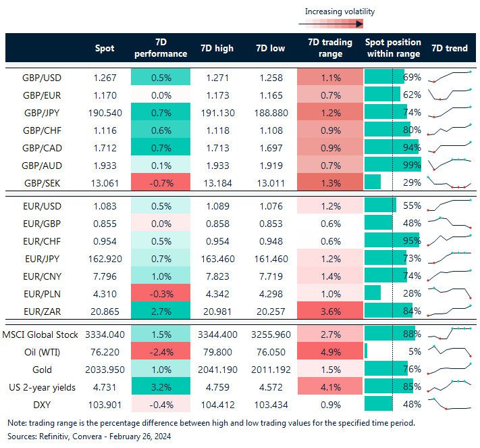Select the 7D performance column header
The height and width of the screenshot is (448, 480).
[x=160, y=49]
